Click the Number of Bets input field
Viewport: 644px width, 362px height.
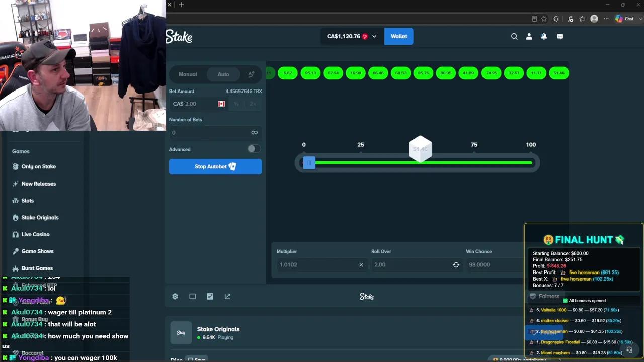215,132
